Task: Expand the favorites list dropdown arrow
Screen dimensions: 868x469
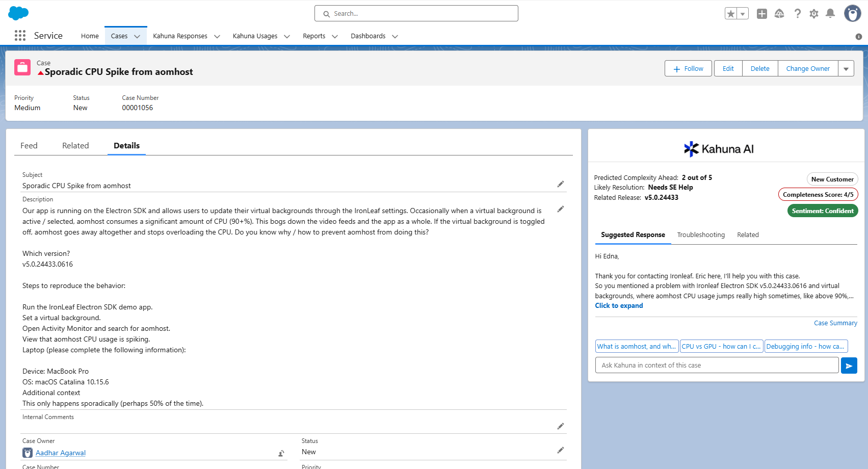Action: [743, 14]
